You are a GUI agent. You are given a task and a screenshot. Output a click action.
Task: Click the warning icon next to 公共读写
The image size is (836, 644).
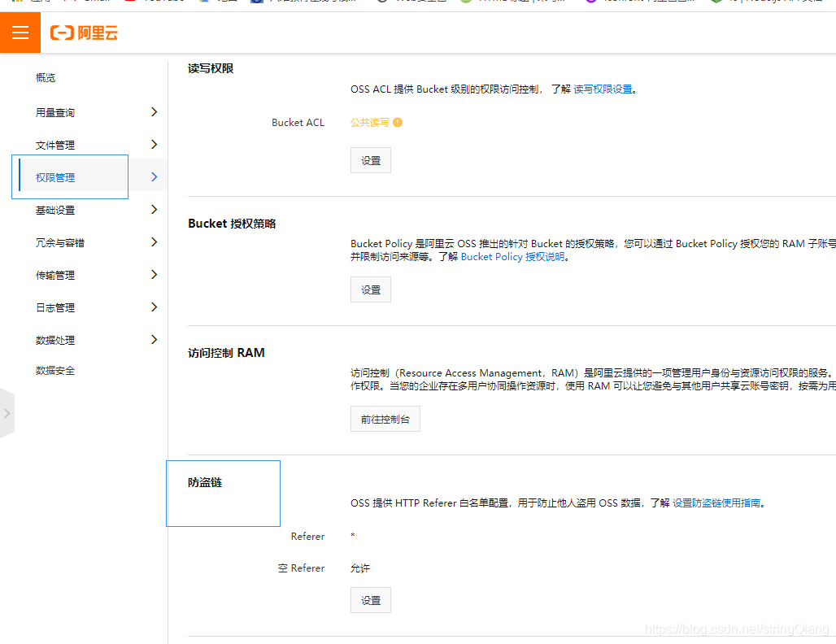tap(398, 123)
